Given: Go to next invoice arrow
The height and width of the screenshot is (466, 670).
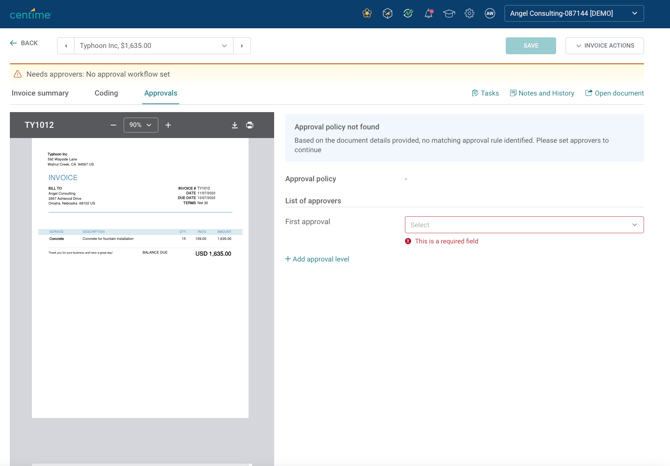Looking at the screenshot, I should pyautogui.click(x=242, y=46).
